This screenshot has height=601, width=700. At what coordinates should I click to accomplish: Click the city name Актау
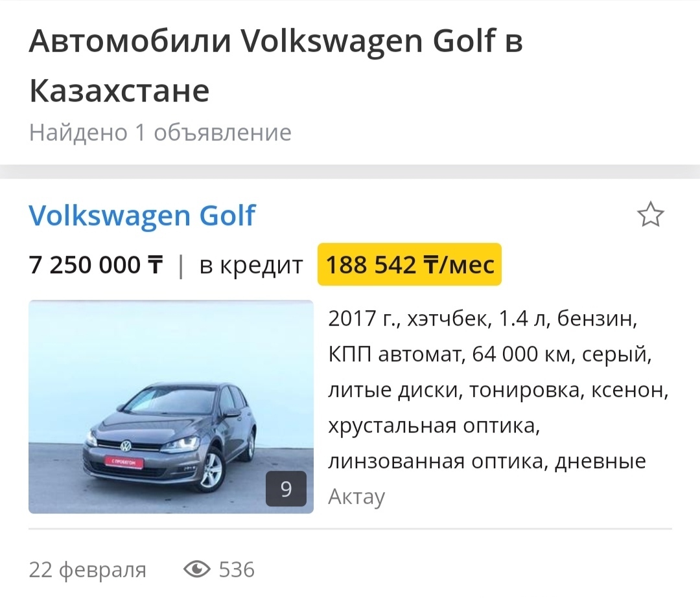point(356,497)
